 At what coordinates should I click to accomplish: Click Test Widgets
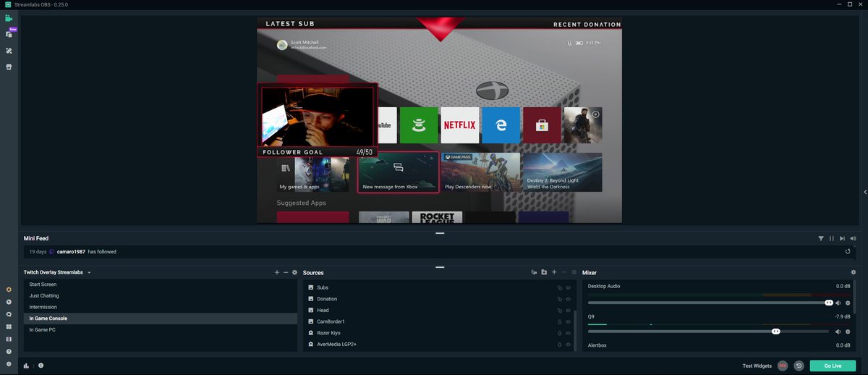pos(757,366)
